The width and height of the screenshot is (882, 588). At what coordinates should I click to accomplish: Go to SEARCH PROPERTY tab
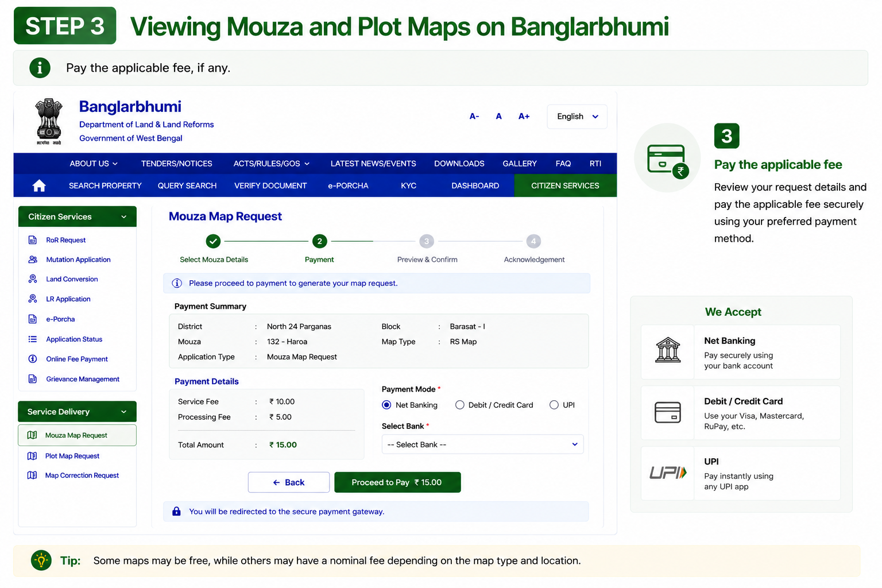point(105,185)
